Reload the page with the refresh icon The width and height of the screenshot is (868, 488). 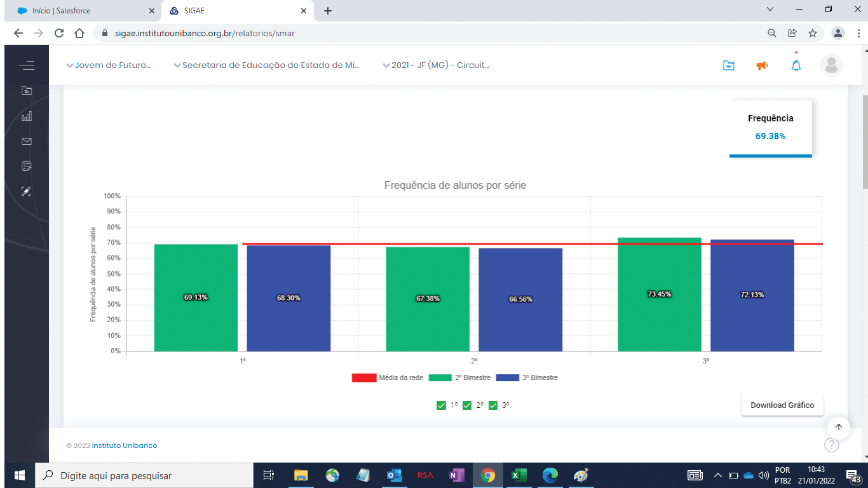59,33
